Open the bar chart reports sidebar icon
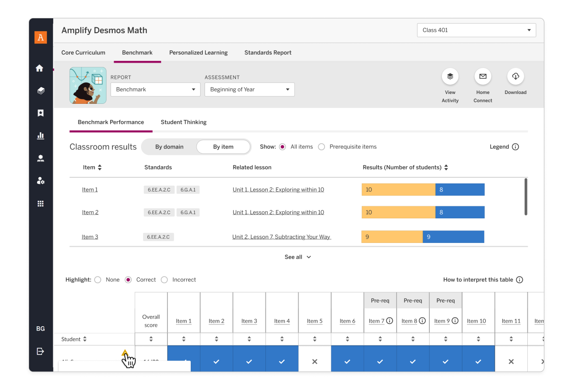573x392 pixels. coord(40,136)
